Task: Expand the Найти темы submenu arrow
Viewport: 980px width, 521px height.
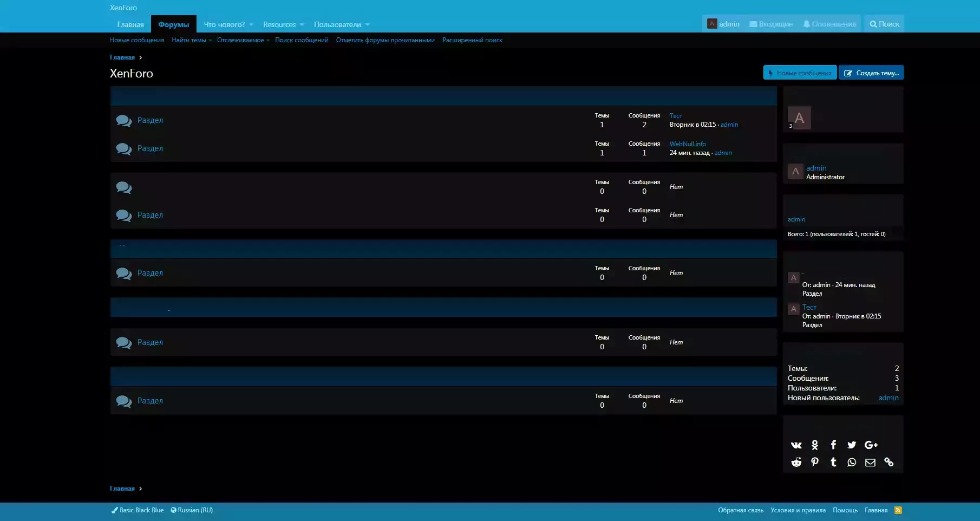Action: coord(210,41)
